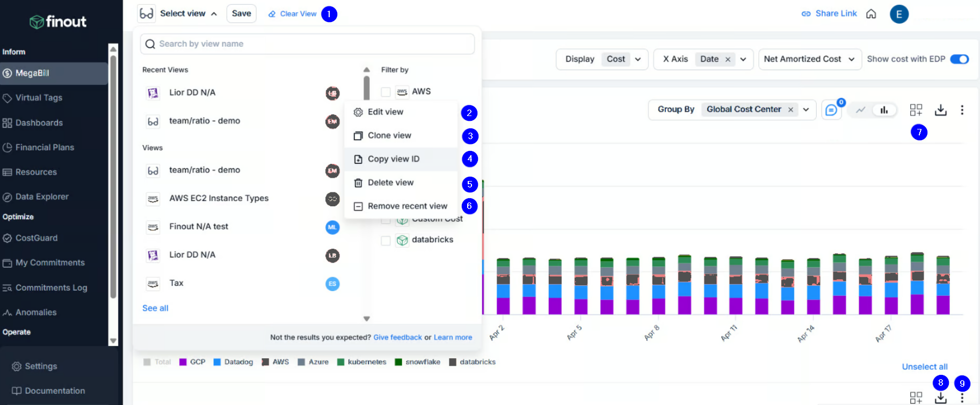Switch to line chart view
Screen dimensions: 980x405
click(x=861, y=110)
